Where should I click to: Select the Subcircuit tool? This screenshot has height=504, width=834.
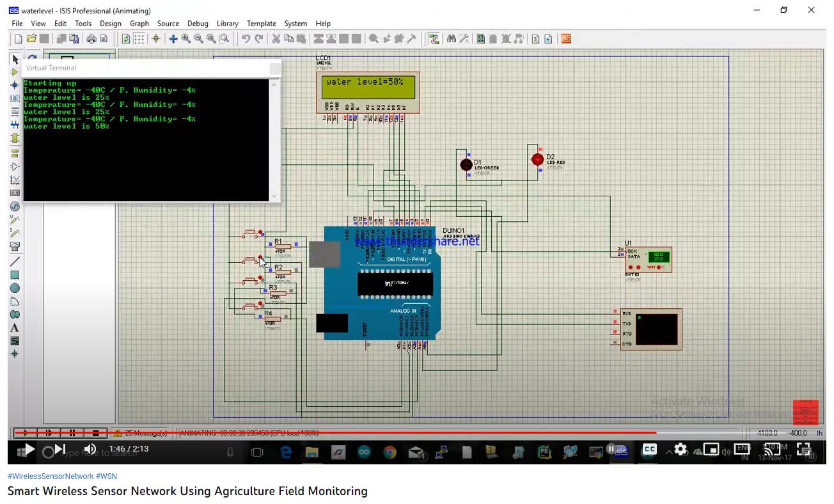[15, 139]
